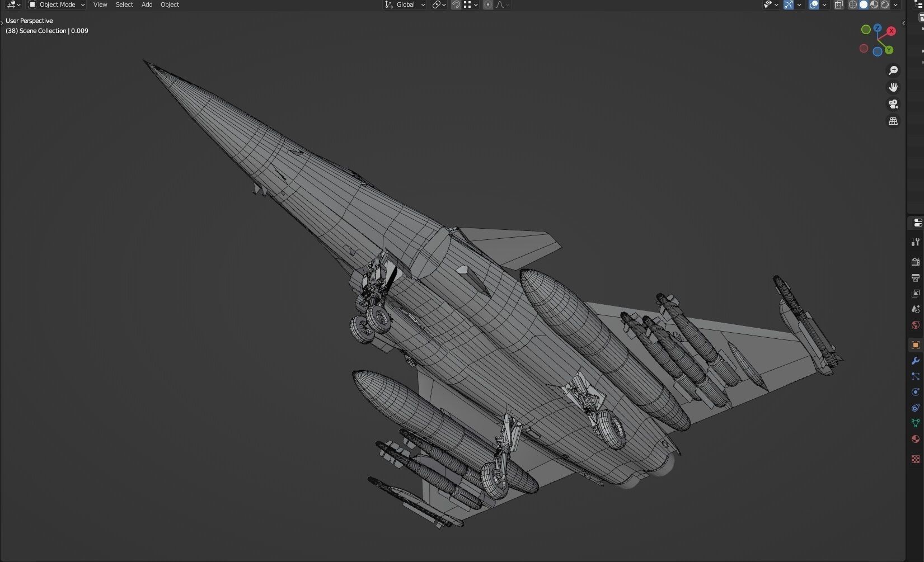Click the negative X axis gizmo circle
This screenshot has height=562, width=924.
point(864,49)
